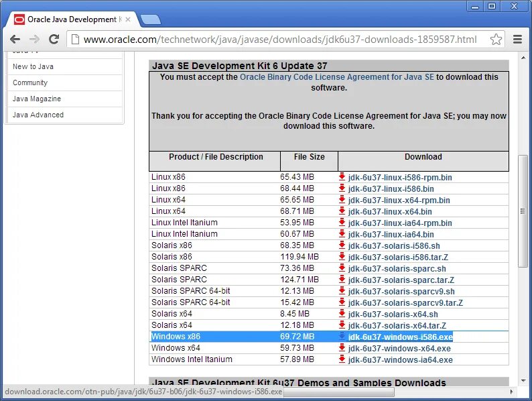Click the scrollbar down arrow
This screenshot has width=532, height=401.
coord(523,381)
